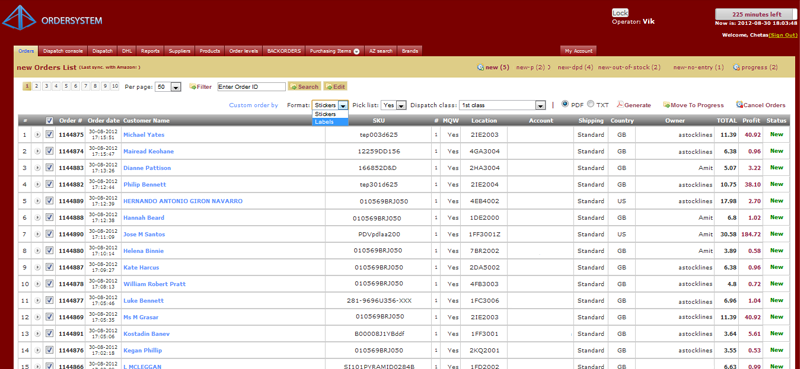Click the Sign Out link
Screen dimensions: 800x369
point(783,35)
